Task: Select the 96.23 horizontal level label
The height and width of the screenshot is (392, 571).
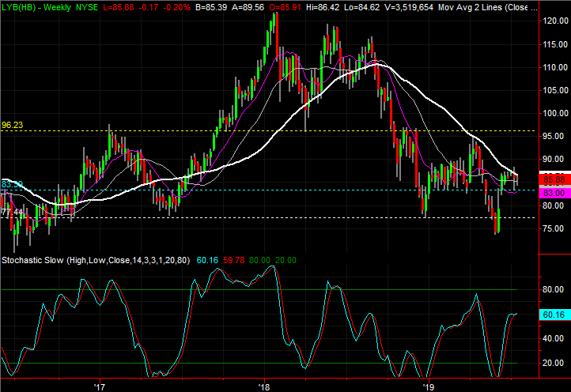Action: coord(13,125)
